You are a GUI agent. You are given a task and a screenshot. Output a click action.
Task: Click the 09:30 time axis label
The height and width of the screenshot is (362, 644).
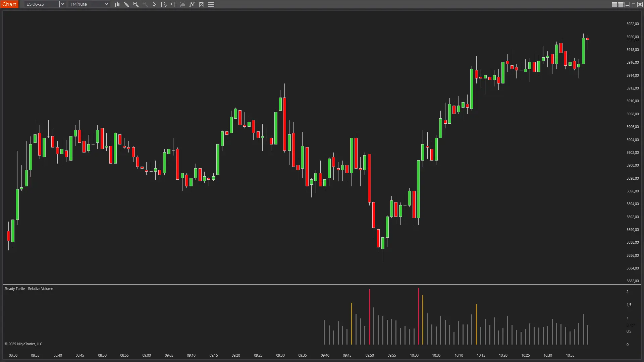280,355
